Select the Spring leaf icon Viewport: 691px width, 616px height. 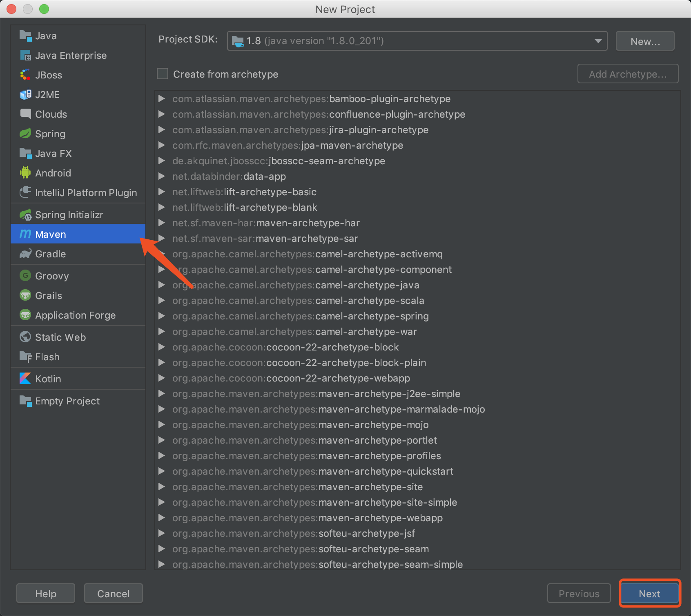point(25,134)
